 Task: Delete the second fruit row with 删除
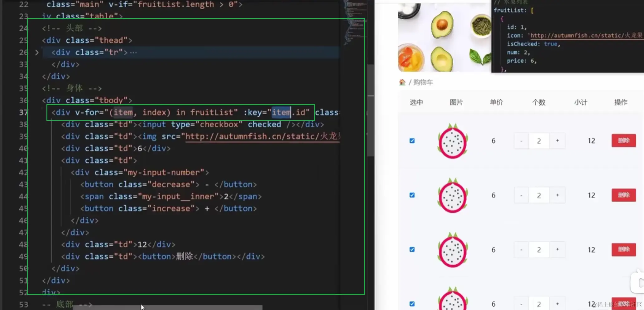(623, 195)
